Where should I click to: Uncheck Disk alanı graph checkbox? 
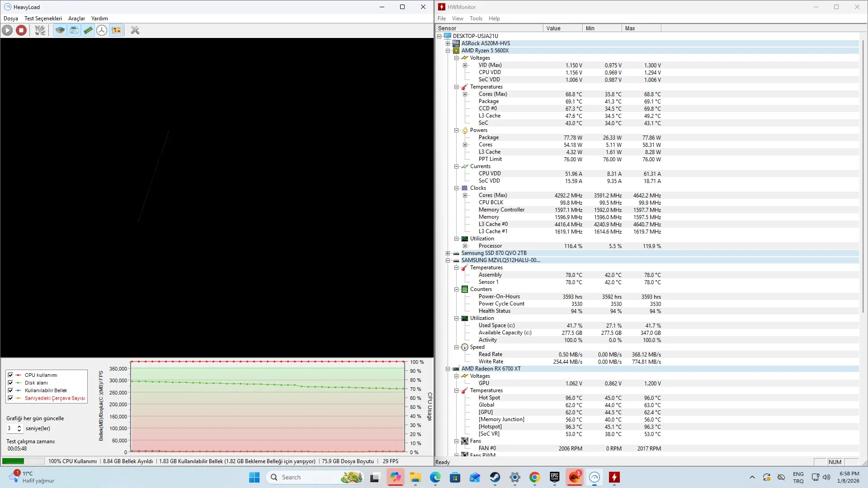point(10,383)
